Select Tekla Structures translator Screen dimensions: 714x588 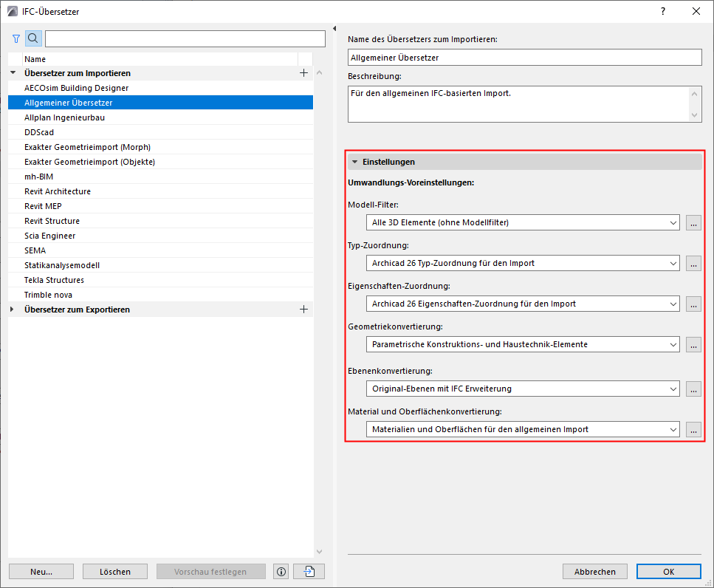coord(160,280)
